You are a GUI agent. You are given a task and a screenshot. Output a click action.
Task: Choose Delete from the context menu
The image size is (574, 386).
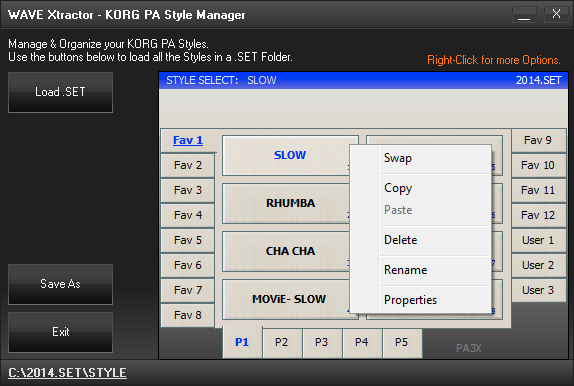point(420,240)
